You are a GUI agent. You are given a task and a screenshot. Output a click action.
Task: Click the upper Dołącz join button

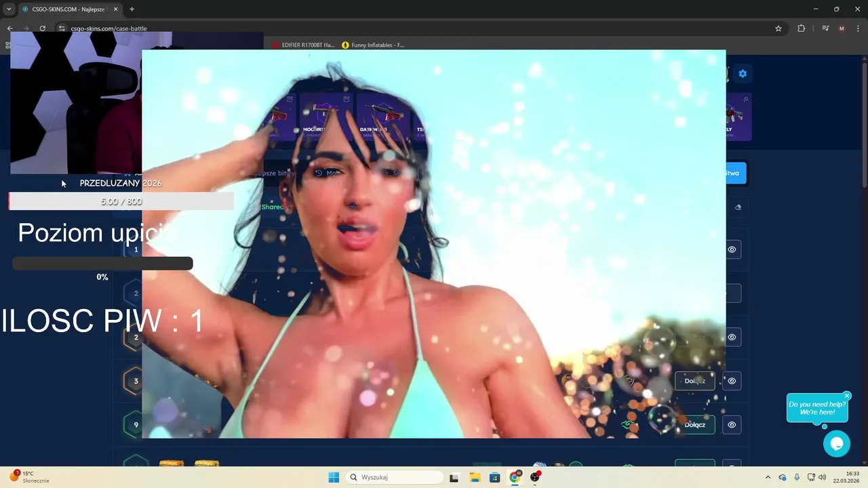coord(694,381)
